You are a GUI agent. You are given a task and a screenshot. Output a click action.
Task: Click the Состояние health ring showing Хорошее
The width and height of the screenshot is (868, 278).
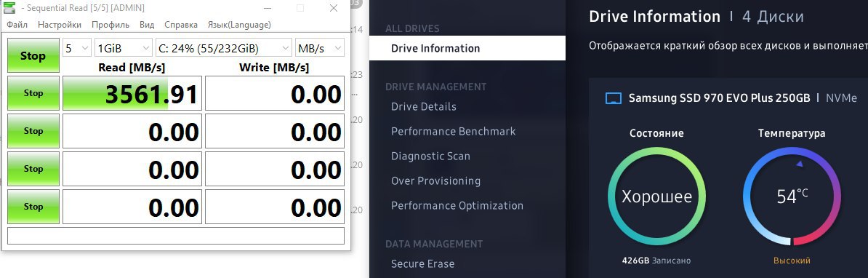coord(656,196)
